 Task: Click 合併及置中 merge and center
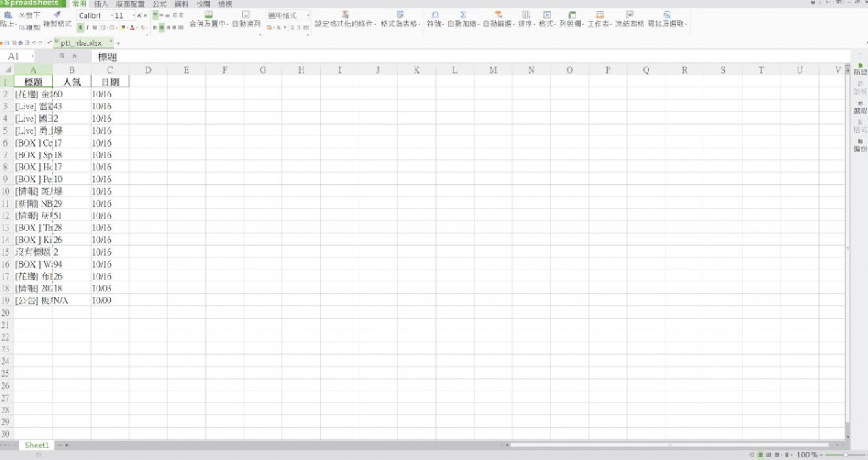tap(209, 19)
